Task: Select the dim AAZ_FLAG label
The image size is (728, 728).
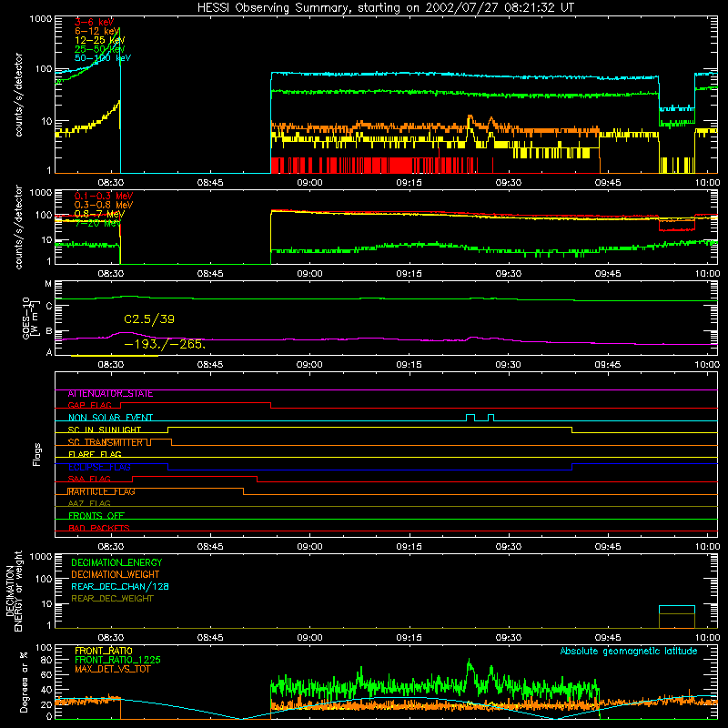Action: 89,504
